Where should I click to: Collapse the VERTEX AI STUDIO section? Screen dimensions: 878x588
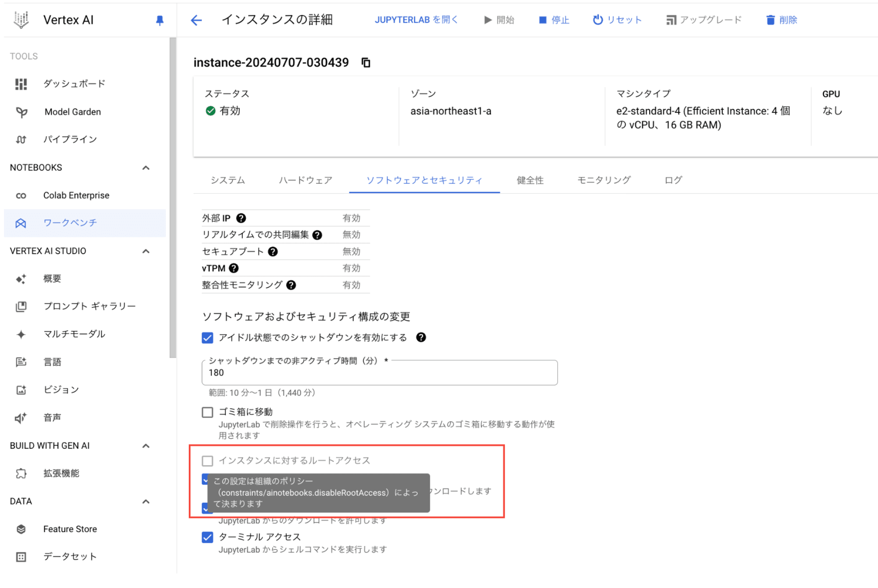(x=146, y=251)
